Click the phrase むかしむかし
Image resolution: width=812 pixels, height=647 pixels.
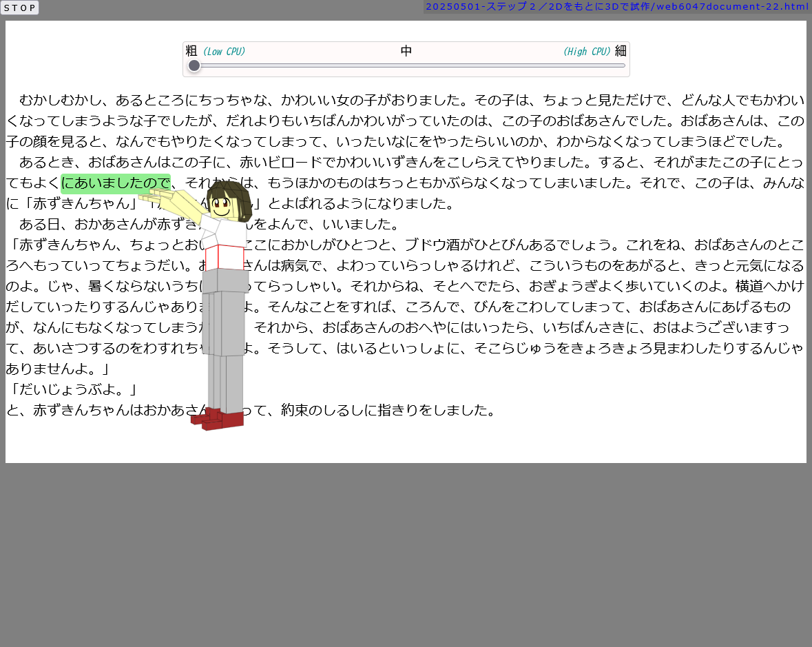click(60, 100)
